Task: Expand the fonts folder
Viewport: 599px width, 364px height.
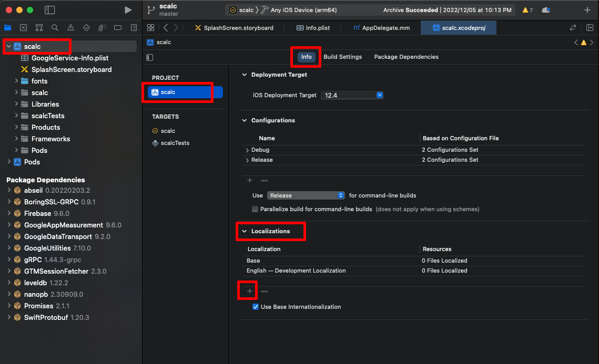Action: [x=16, y=81]
